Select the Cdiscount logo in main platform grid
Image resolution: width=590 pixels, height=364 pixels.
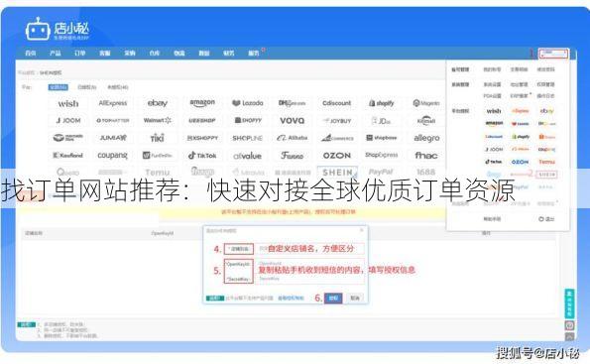(336, 103)
